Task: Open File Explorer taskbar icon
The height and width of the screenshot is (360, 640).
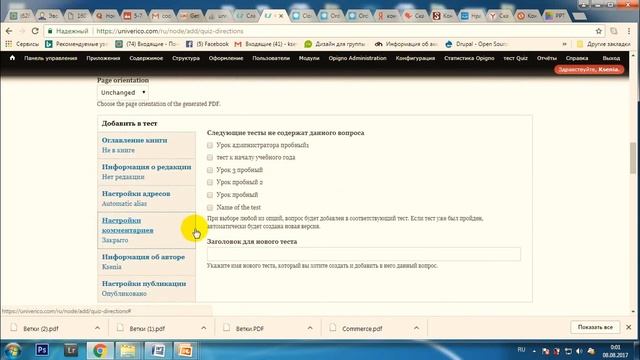Action: point(128,350)
